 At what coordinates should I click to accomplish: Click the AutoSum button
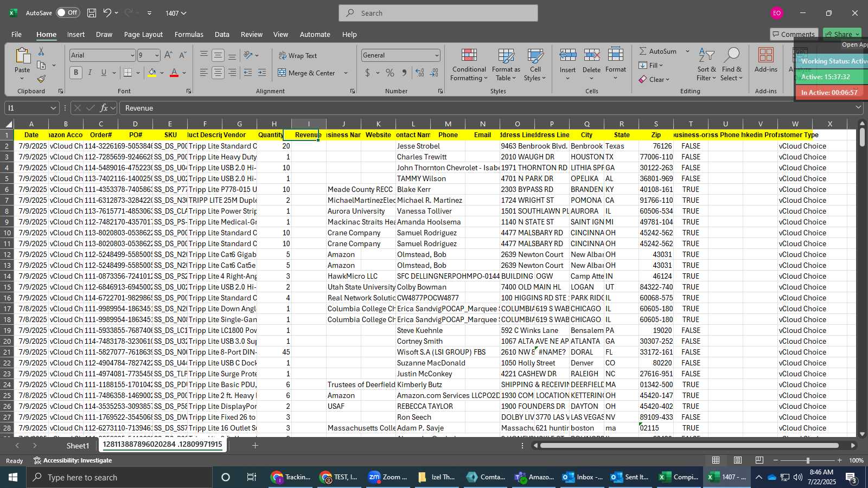click(658, 51)
